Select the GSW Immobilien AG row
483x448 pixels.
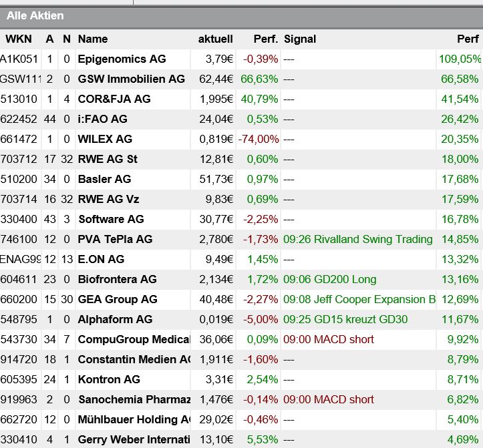point(131,79)
